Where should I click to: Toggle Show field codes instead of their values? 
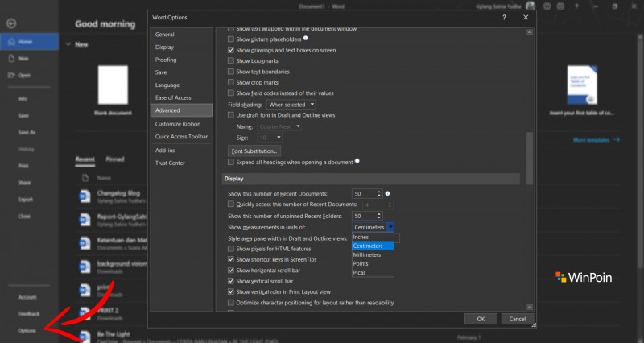(231, 93)
